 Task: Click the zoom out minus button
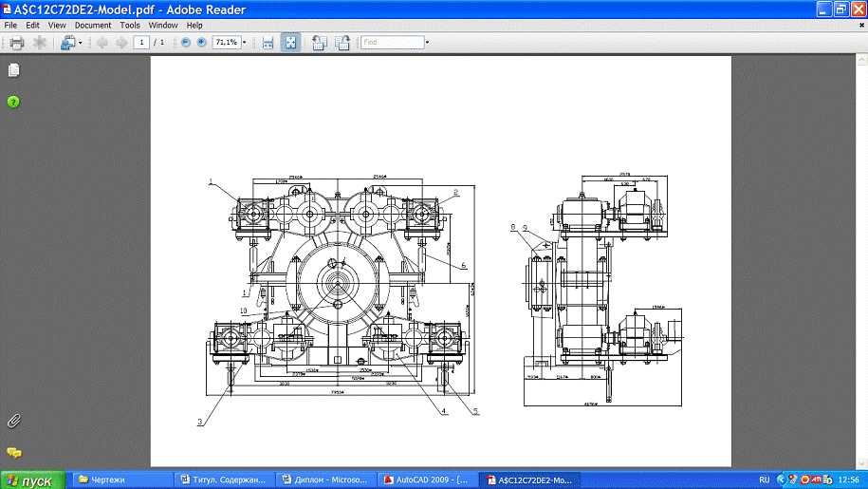click(x=186, y=43)
